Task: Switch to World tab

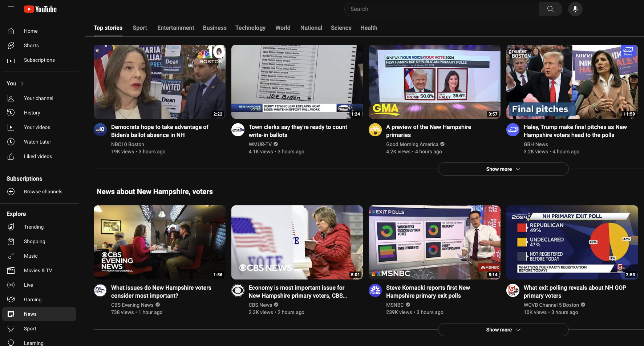Action: 283,28
